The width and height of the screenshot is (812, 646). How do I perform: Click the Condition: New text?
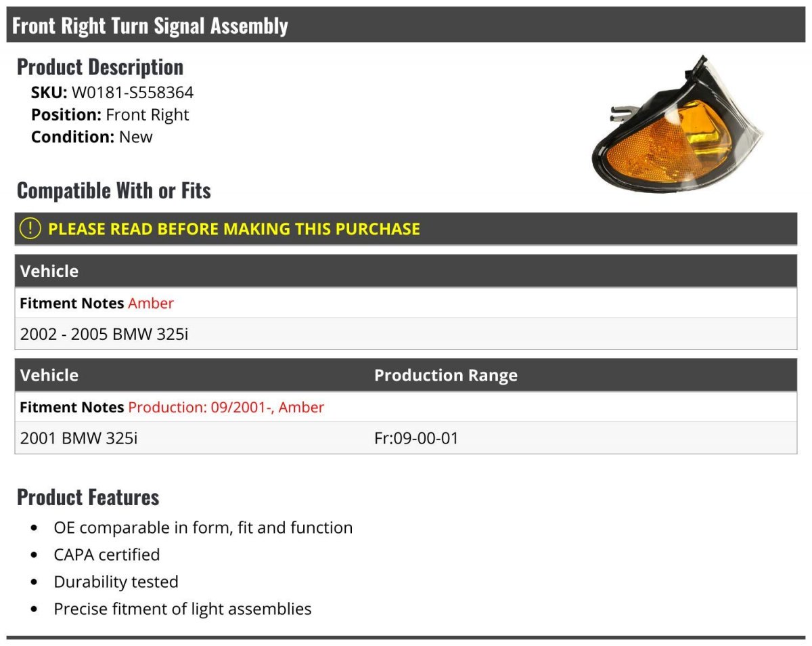(92, 137)
